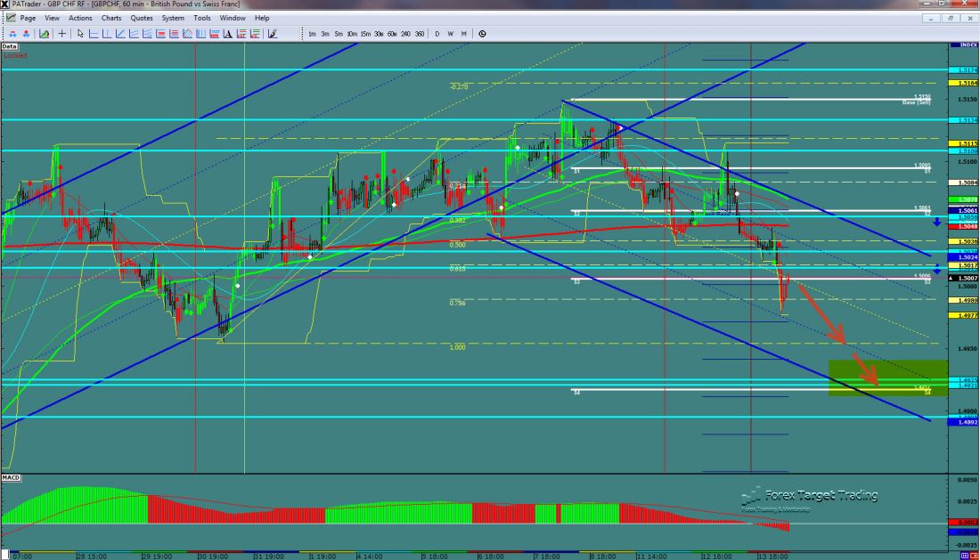Select the crosshair cursor tool

click(x=61, y=34)
